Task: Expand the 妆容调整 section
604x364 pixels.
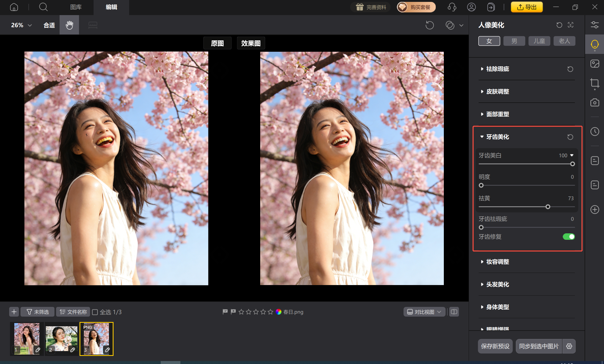Action: (497, 262)
